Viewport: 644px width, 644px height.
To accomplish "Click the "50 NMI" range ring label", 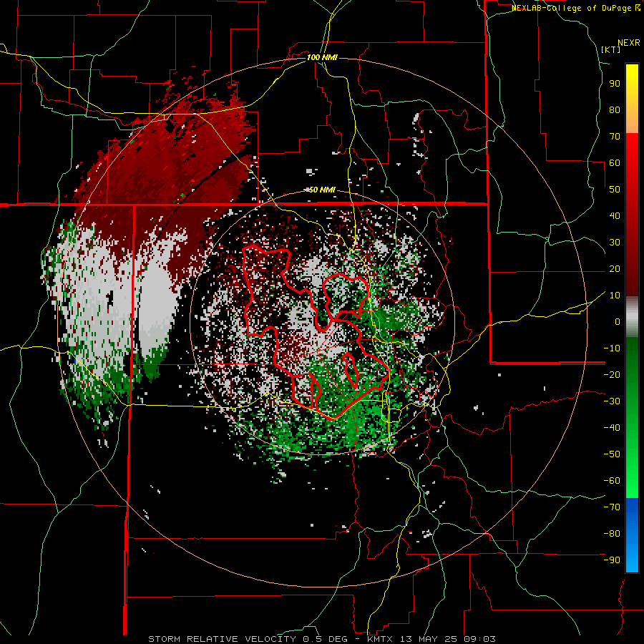I will tap(322, 190).
